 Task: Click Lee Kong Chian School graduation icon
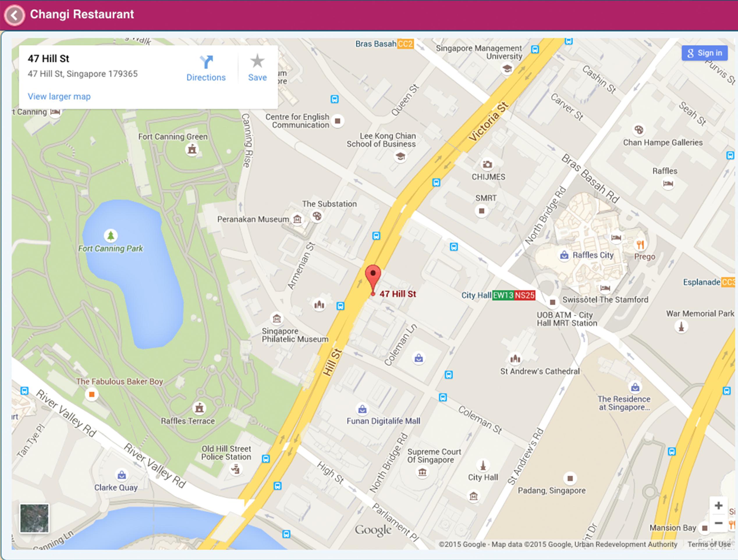tap(400, 156)
